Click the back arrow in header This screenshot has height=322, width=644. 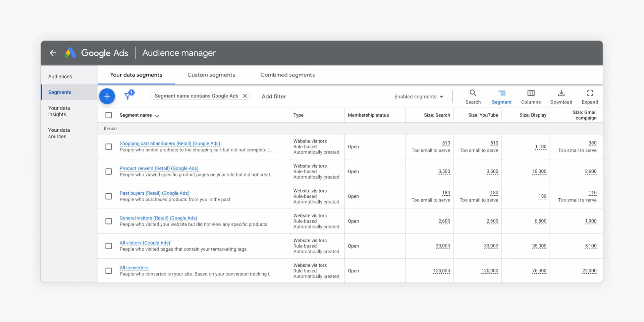coord(53,53)
